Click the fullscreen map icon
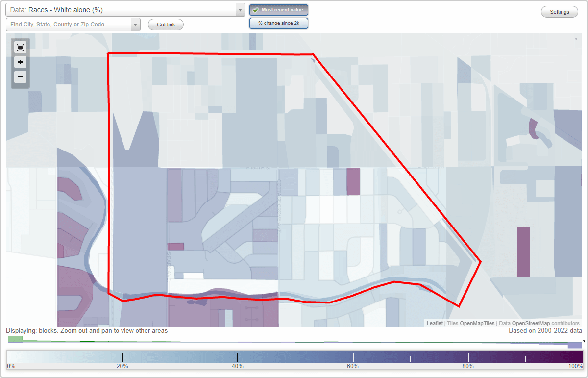 pos(20,48)
